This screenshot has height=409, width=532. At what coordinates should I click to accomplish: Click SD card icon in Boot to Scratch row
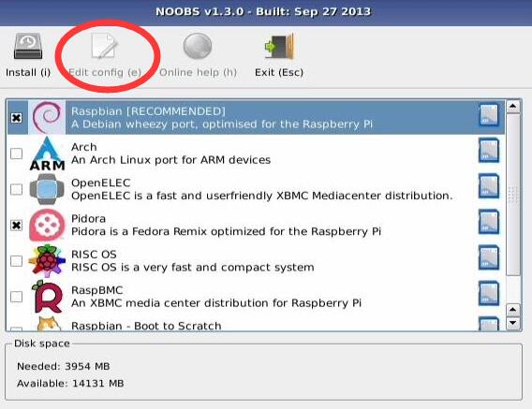coord(489,324)
